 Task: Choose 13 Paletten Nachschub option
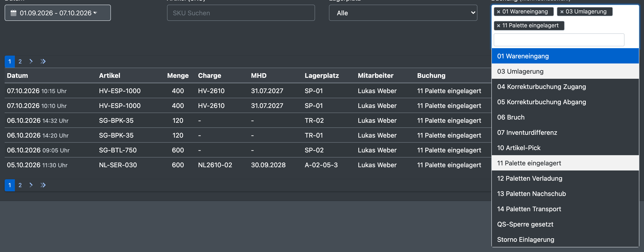tap(565, 194)
